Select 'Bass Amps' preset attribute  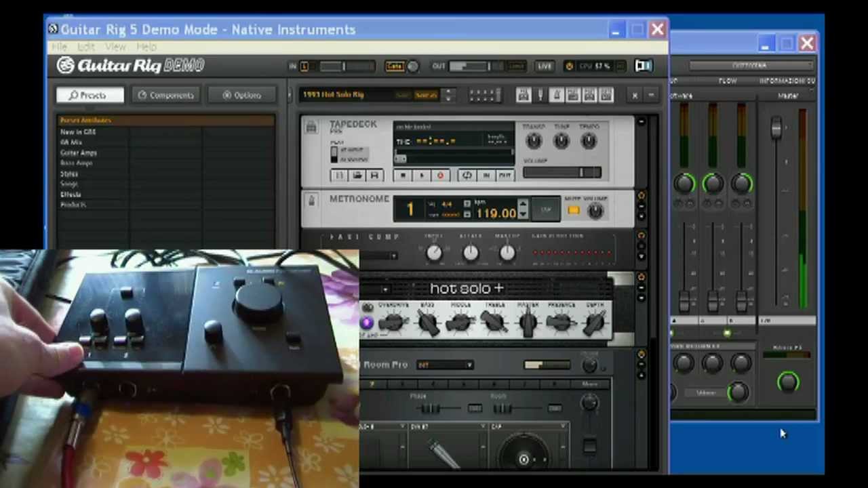tap(76, 163)
